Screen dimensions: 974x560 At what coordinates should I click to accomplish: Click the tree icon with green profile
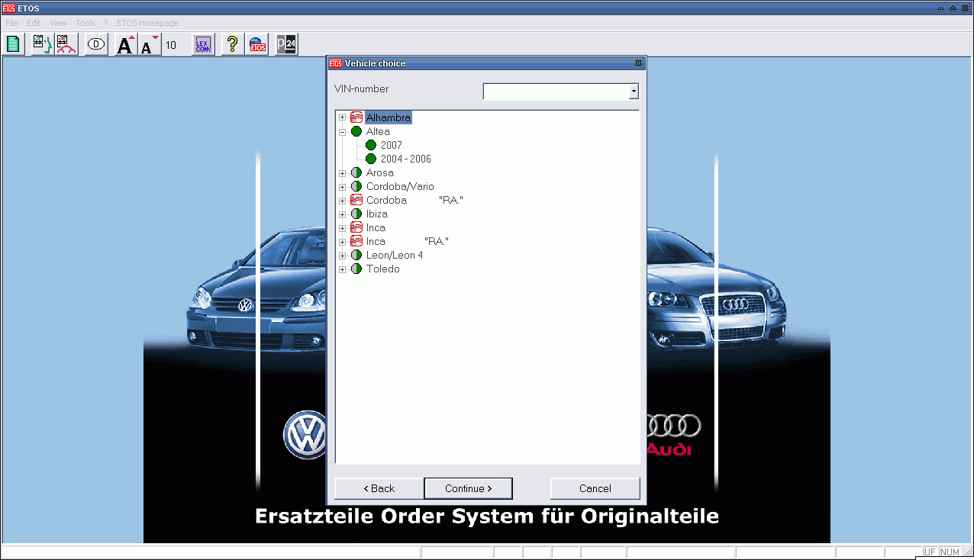(41, 44)
